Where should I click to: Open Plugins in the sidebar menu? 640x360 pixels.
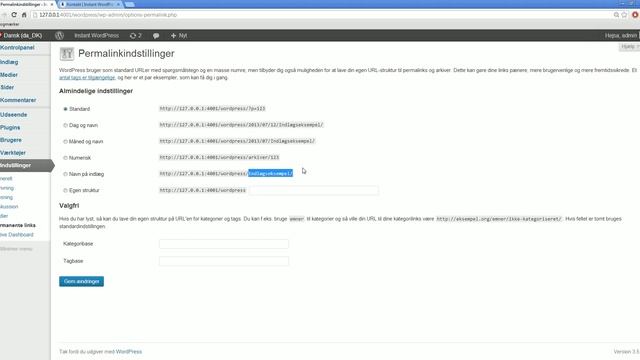point(10,127)
